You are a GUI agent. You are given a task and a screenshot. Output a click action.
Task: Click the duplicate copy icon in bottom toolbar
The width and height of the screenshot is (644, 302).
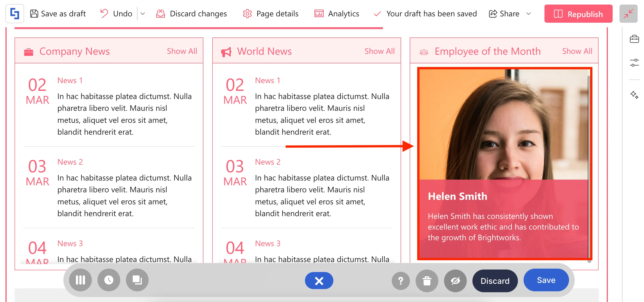pyautogui.click(x=137, y=280)
